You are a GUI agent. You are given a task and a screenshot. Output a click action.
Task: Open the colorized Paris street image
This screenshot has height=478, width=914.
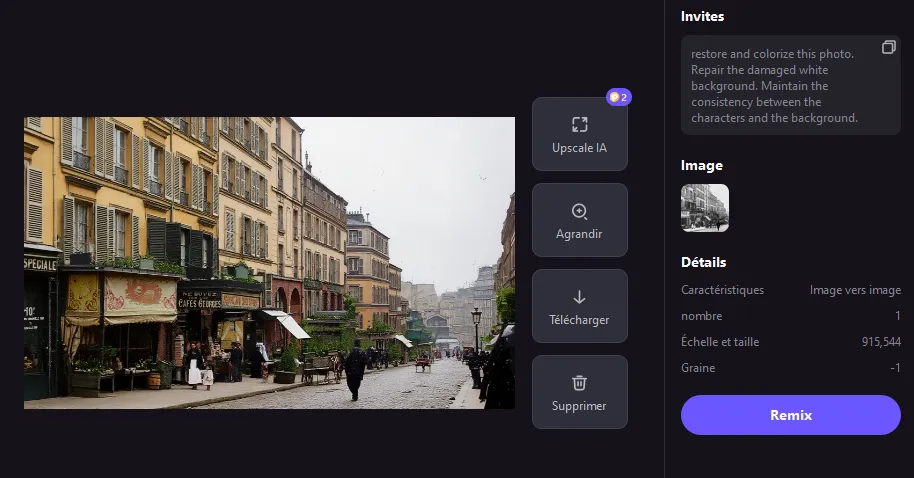click(269, 263)
